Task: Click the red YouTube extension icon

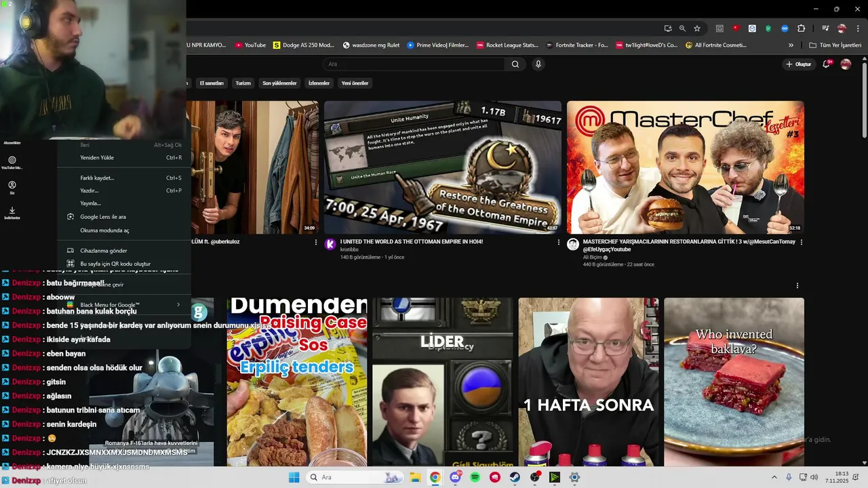Action: click(736, 28)
